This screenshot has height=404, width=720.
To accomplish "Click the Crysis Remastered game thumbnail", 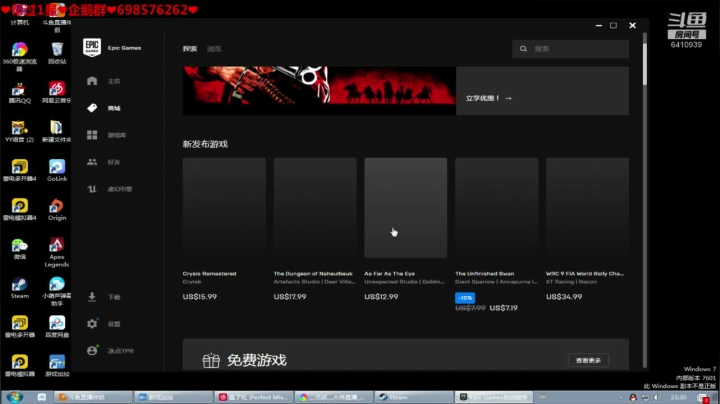I will point(224,208).
